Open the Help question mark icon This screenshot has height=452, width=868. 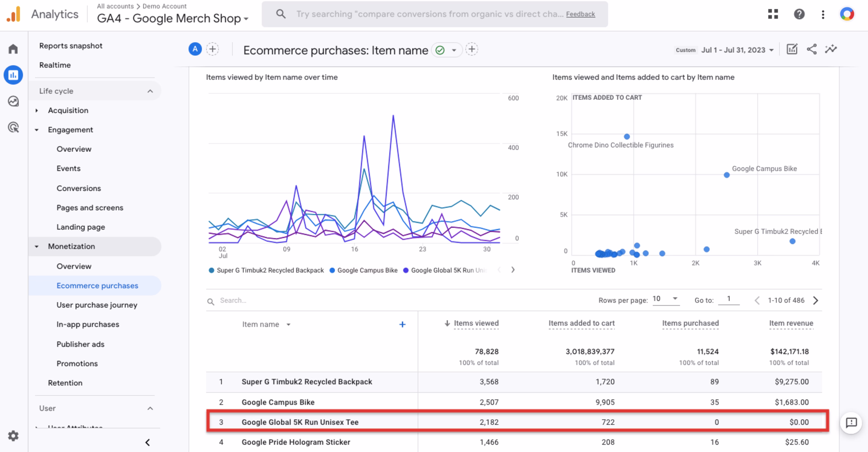[x=799, y=14]
